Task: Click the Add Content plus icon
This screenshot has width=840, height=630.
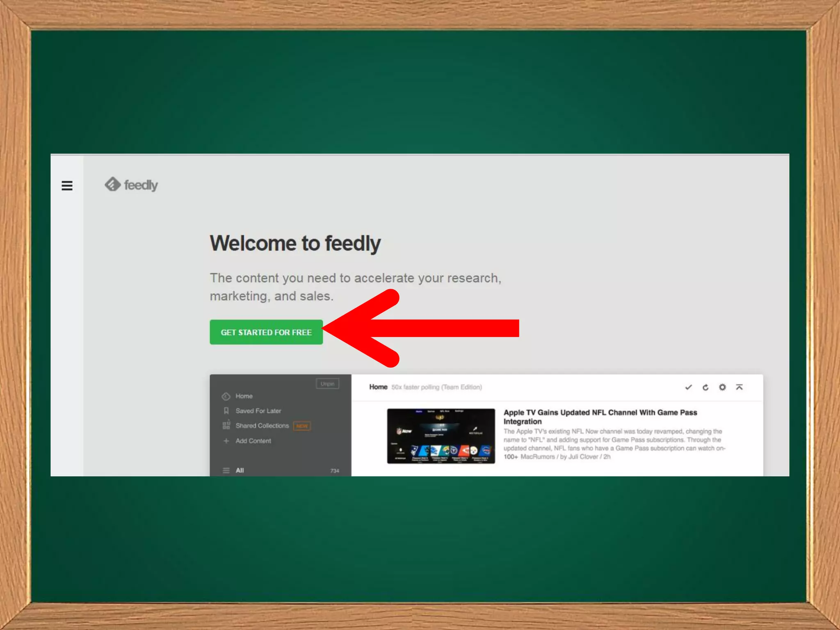Action: pos(226,441)
